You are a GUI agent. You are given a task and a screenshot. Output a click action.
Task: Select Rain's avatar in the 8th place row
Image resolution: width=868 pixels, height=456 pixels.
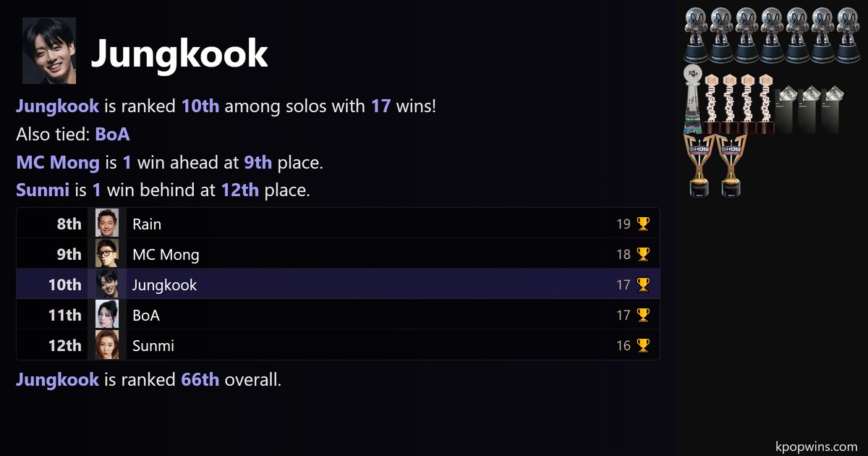pyautogui.click(x=107, y=224)
